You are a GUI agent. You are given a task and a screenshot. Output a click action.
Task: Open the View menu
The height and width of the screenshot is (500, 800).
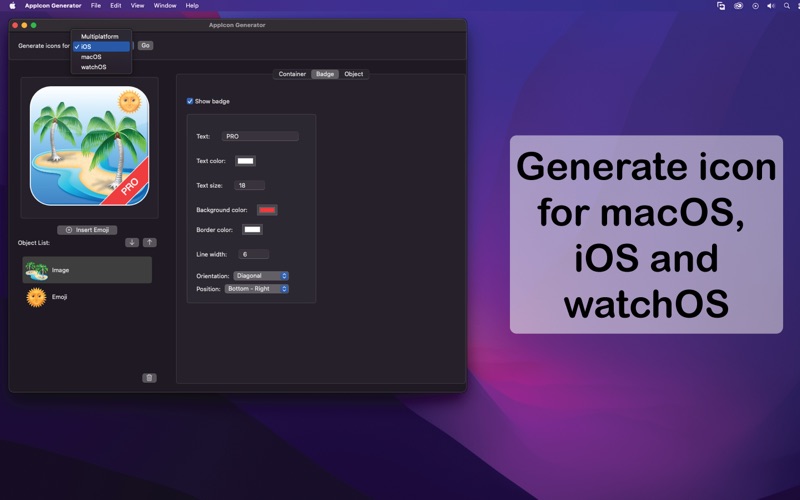click(137, 6)
